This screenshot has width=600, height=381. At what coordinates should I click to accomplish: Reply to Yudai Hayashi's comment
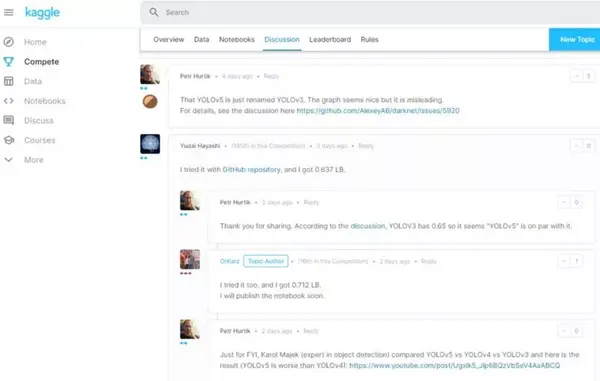point(365,146)
